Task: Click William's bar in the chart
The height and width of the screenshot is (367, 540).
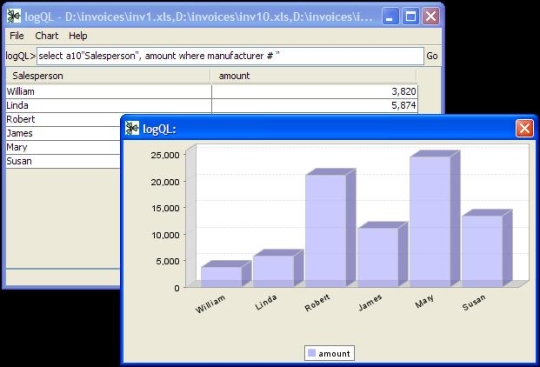Action: (221, 276)
